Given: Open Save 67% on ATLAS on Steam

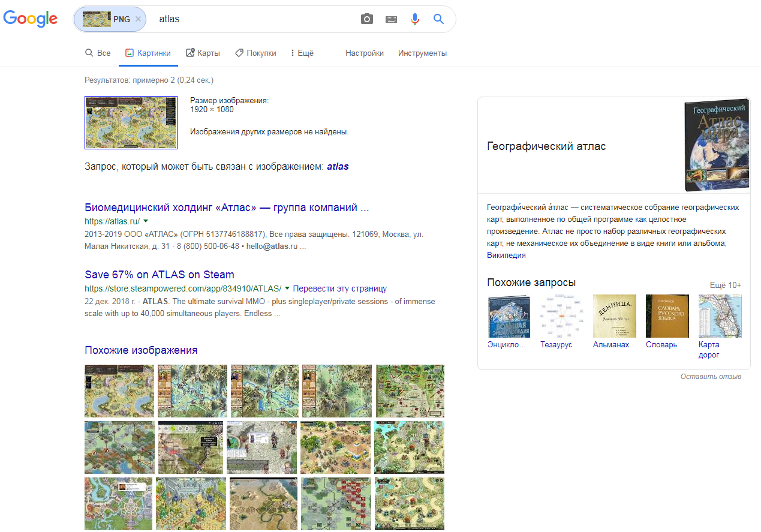Looking at the screenshot, I should tap(160, 275).
